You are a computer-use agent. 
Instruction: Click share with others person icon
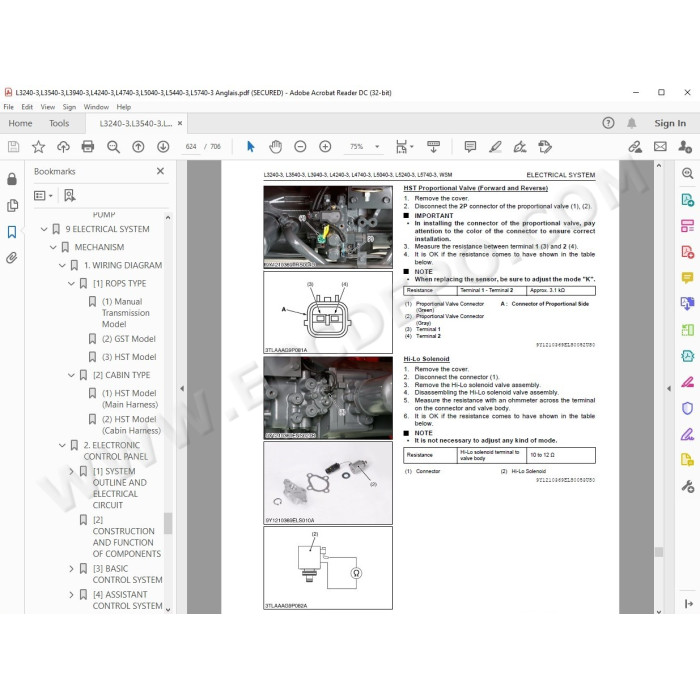(685, 146)
